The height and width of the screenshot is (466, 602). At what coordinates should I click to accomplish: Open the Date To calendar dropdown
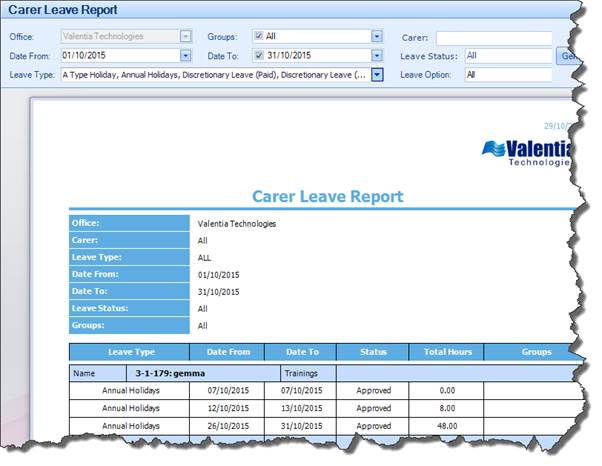click(377, 56)
